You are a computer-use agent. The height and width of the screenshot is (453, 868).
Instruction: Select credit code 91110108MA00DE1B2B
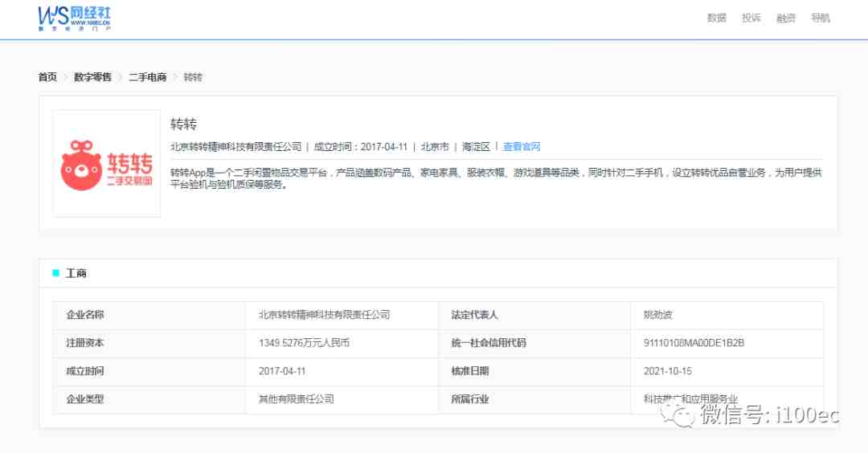coord(694,343)
